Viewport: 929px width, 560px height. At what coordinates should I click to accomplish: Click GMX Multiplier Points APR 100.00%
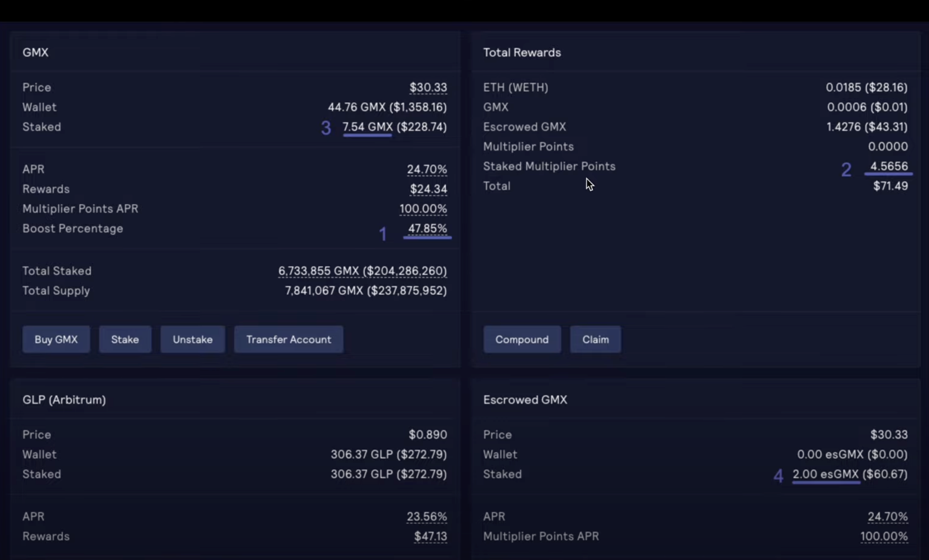pyautogui.click(x=423, y=209)
